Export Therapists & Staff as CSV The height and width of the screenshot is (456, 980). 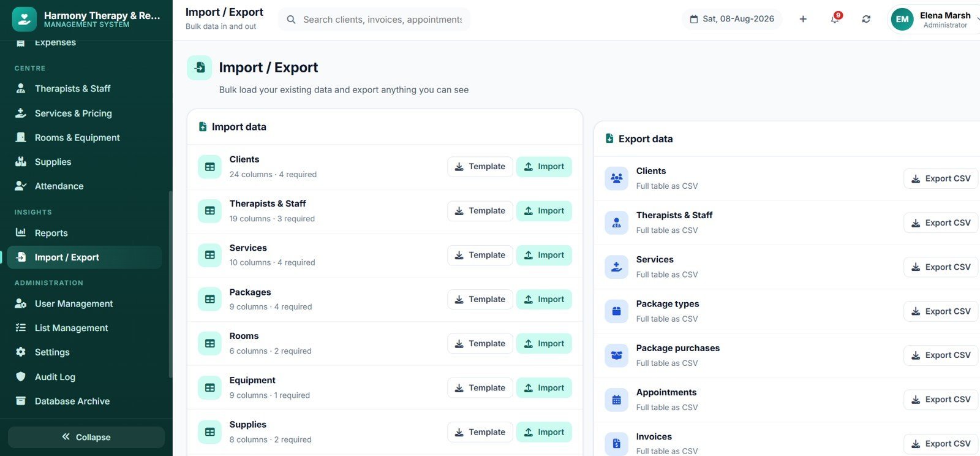(x=941, y=222)
